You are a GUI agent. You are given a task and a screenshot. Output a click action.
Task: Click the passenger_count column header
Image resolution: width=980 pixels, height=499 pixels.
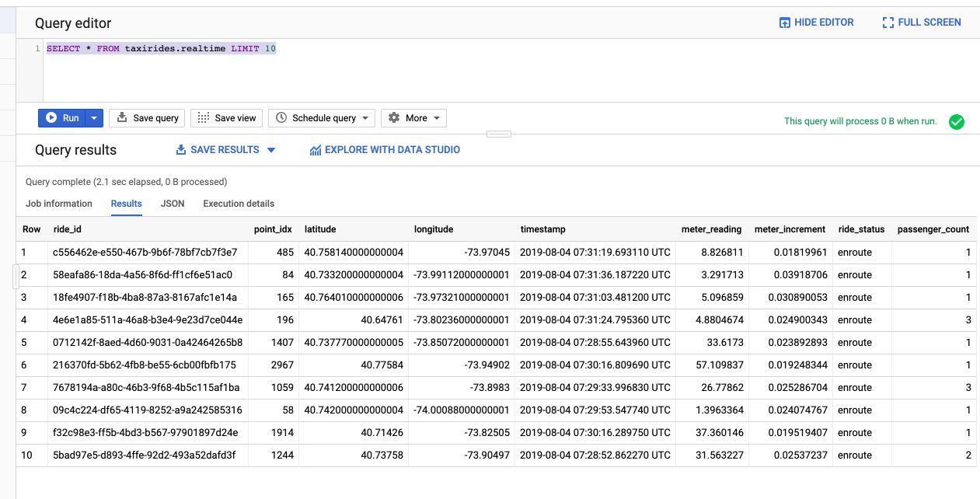click(933, 229)
